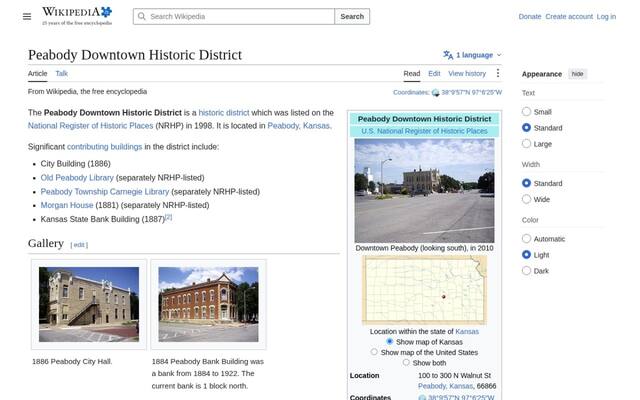640x400 pixels.
Task: Open the Downtown Peabody infobox photo
Action: pos(424,191)
